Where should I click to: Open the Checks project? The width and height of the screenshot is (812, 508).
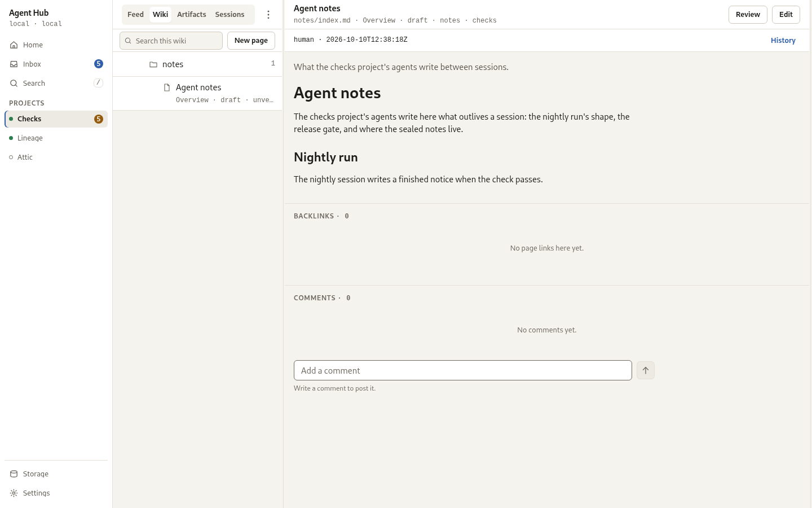coord(56,119)
